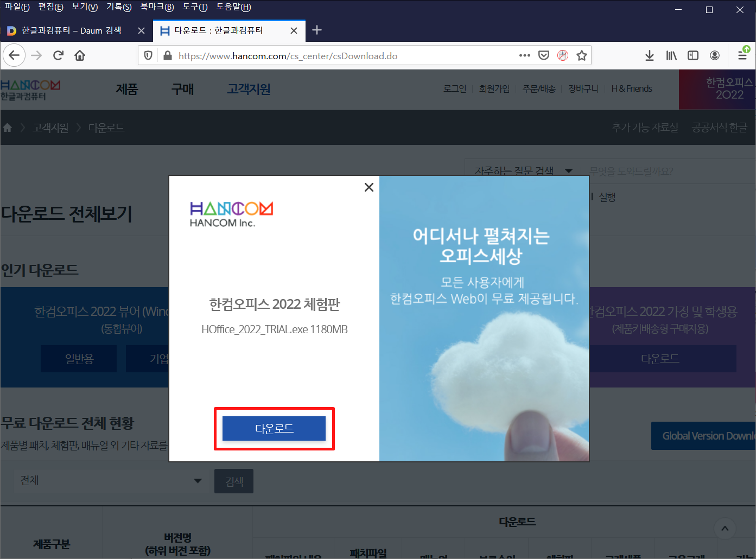Viewport: 756px width, 559px height.
Task: Click the 검색 button
Action: (234, 481)
